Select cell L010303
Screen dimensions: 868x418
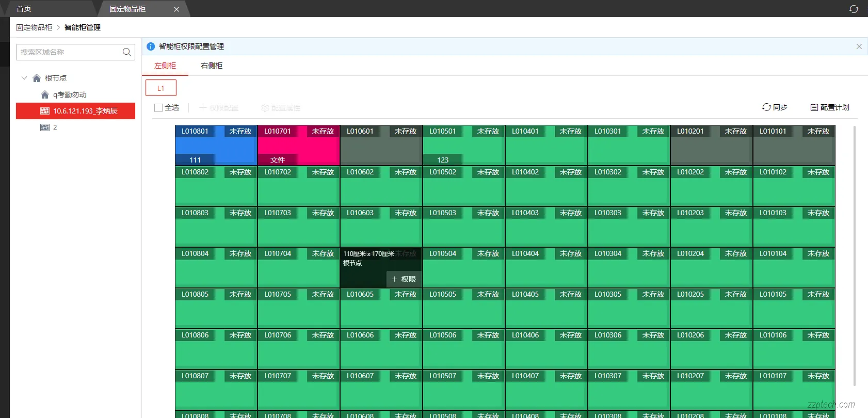[x=629, y=227]
